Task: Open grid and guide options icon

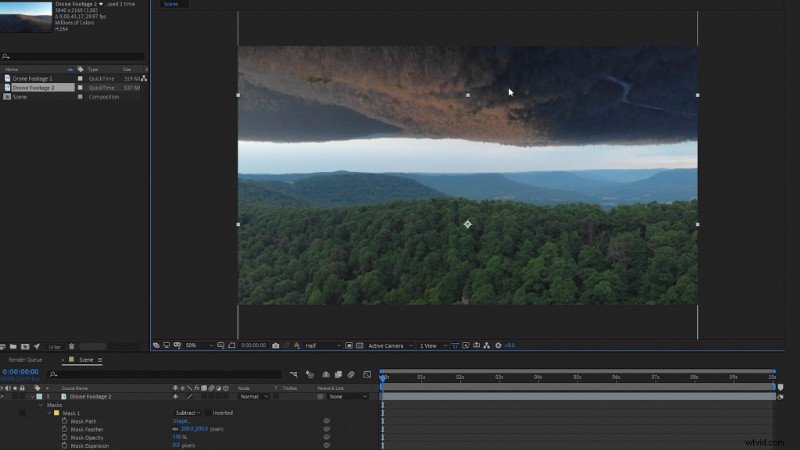Action: [220, 345]
